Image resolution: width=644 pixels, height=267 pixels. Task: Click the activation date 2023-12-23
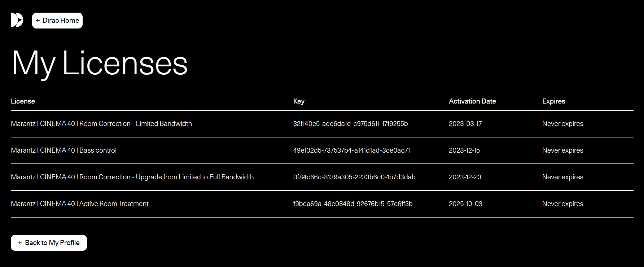465,177
